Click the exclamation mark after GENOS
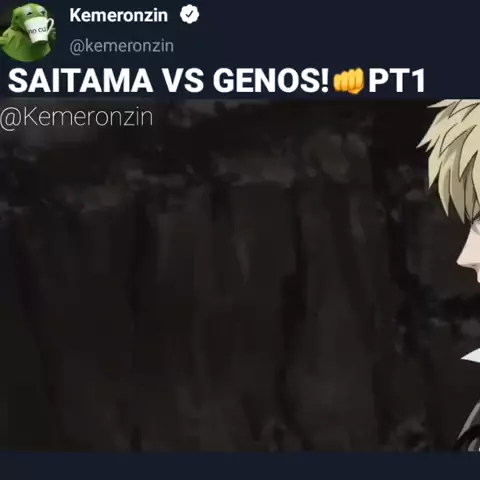This screenshot has height=480, width=480. [x=324, y=81]
